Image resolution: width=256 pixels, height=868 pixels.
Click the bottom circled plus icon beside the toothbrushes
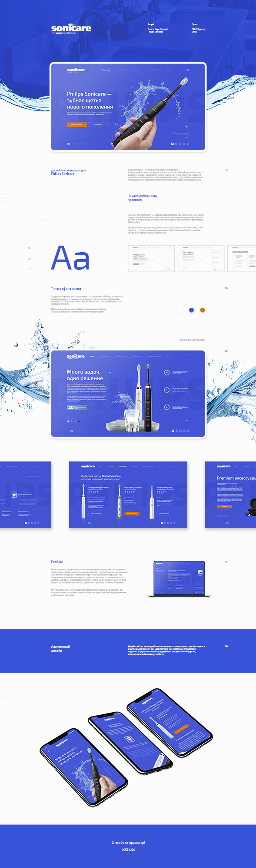[166, 407]
